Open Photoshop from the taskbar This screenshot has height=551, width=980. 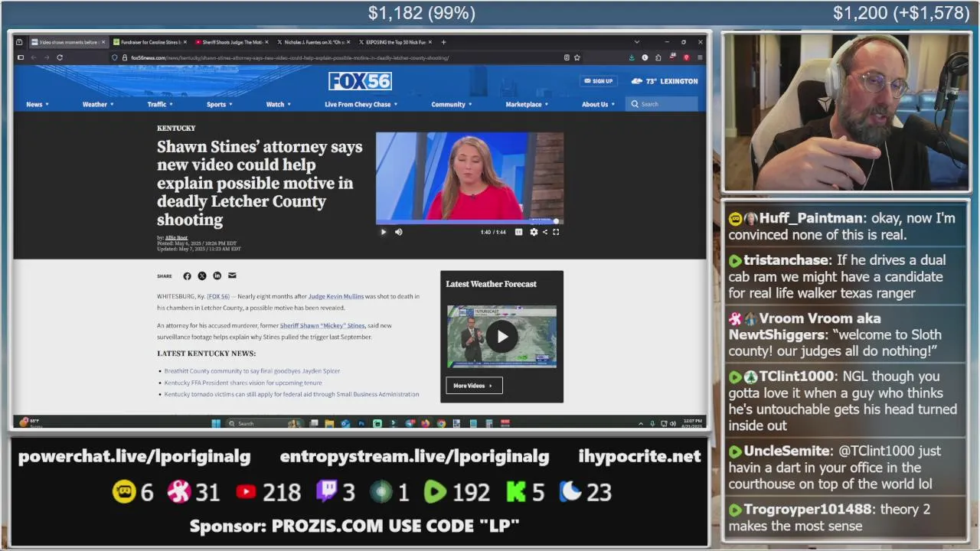(x=361, y=423)
